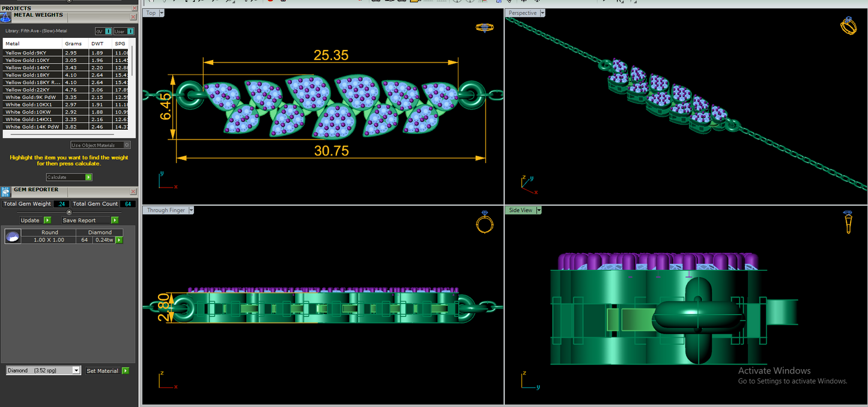Close the Gem Reporter panel
Viewport: 868px width, 407px height.
133,191
